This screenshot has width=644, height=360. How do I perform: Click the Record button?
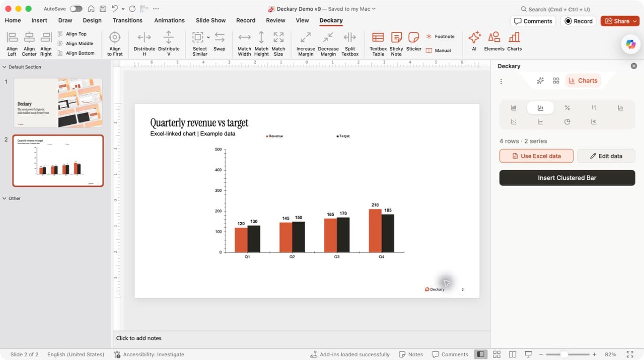(578, 21)
